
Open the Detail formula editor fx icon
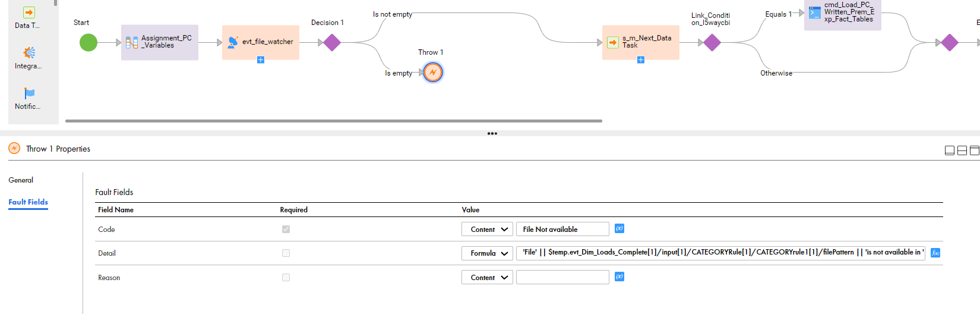(x=935, y=253)
